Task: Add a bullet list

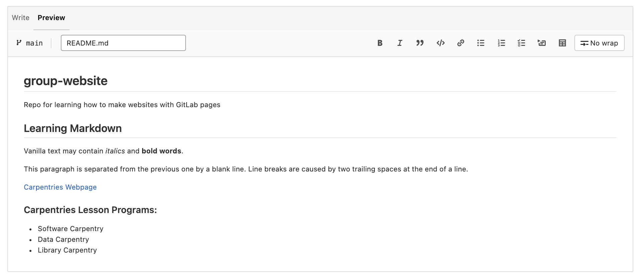Action: (481, 43)
